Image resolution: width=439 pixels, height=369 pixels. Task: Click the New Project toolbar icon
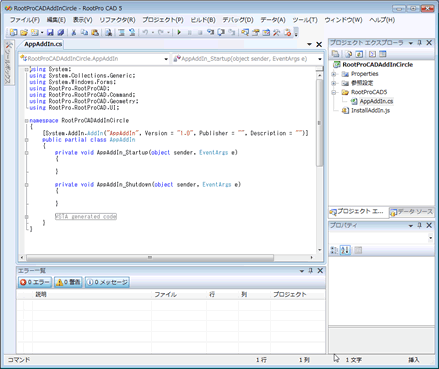[13, 32]
